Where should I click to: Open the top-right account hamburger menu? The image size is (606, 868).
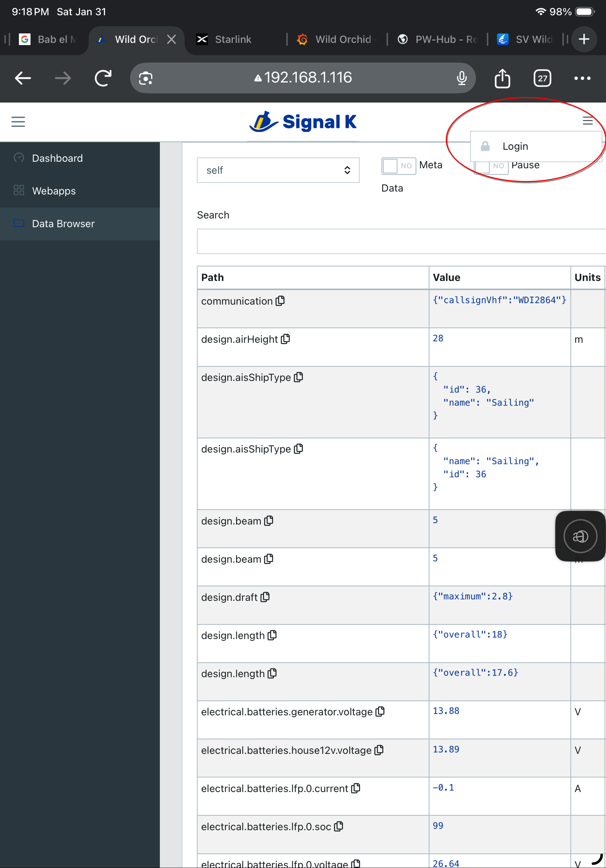point(587,121)
